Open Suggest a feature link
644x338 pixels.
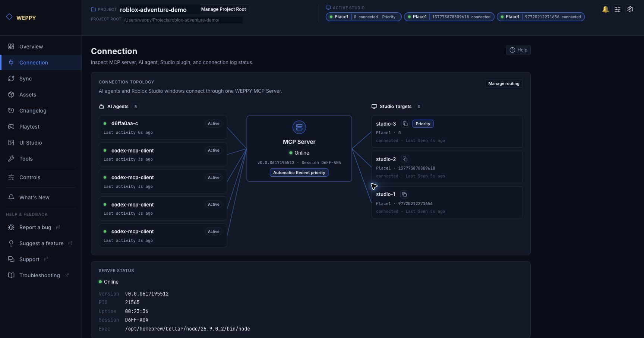(41, 243)
